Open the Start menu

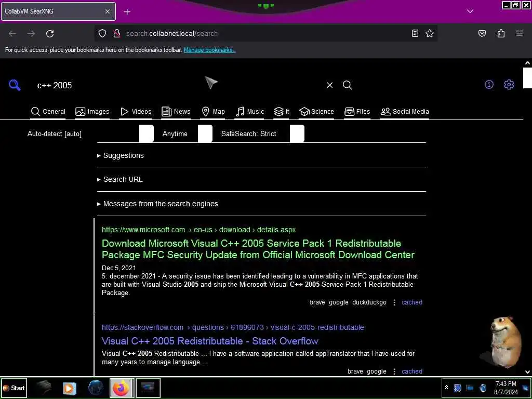point(14,388)
